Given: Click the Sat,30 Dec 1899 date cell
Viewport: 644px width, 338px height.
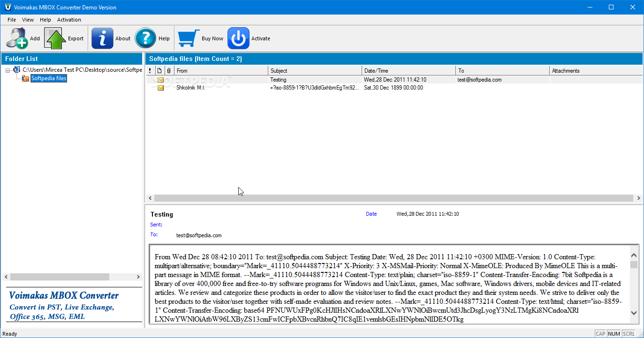Looking at the screenshot, I should click(x=394, y=88).
